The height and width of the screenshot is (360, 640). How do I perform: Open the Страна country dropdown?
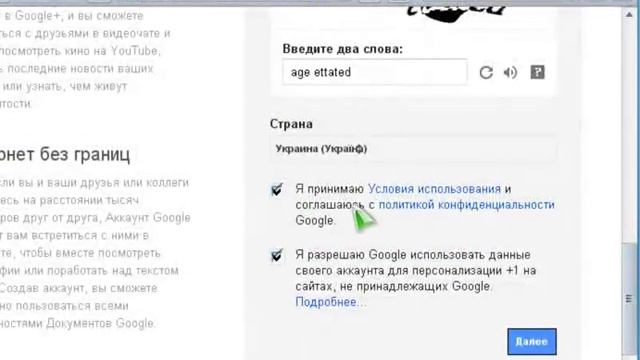point(413,149)
